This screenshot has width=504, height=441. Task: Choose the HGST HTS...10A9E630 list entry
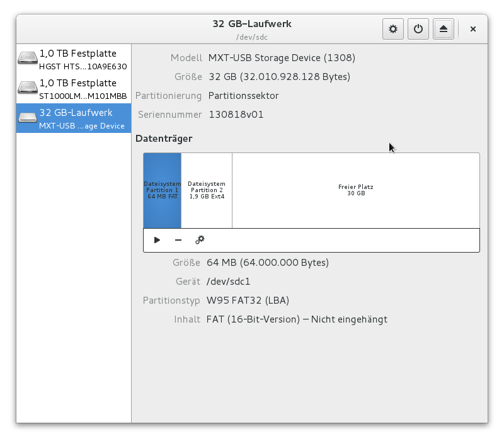click(x=83, y=66)
